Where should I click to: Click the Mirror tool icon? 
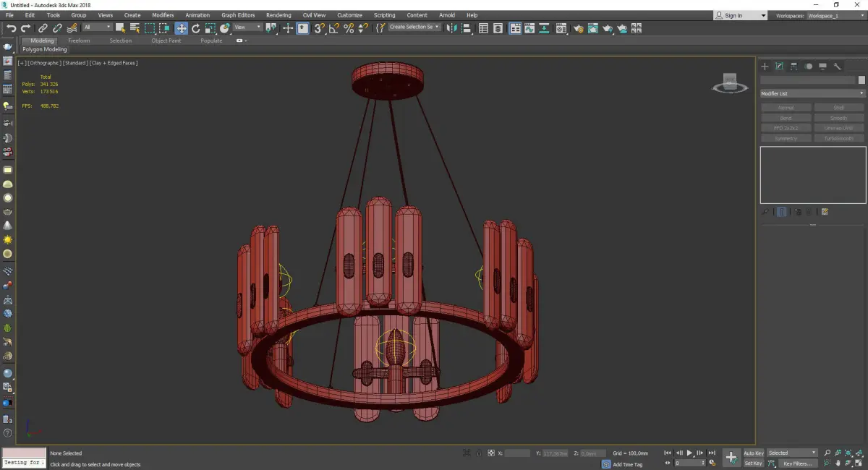tap(451, 28)
